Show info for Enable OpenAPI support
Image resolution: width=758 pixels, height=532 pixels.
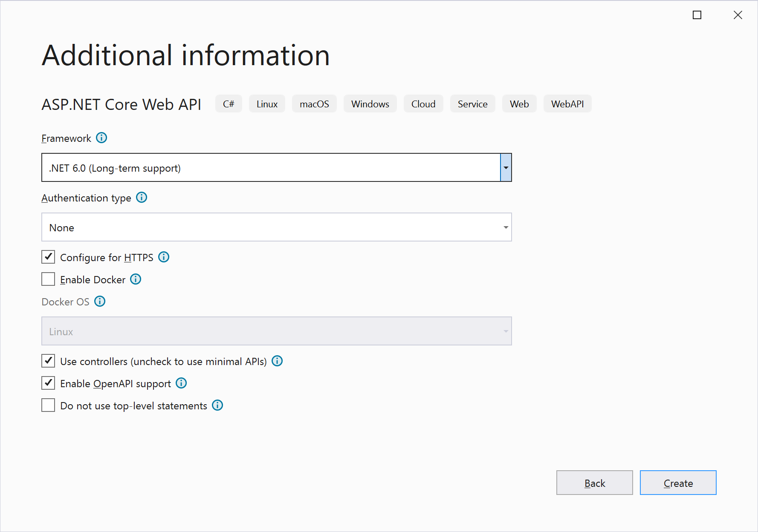[x=181, y=383]
